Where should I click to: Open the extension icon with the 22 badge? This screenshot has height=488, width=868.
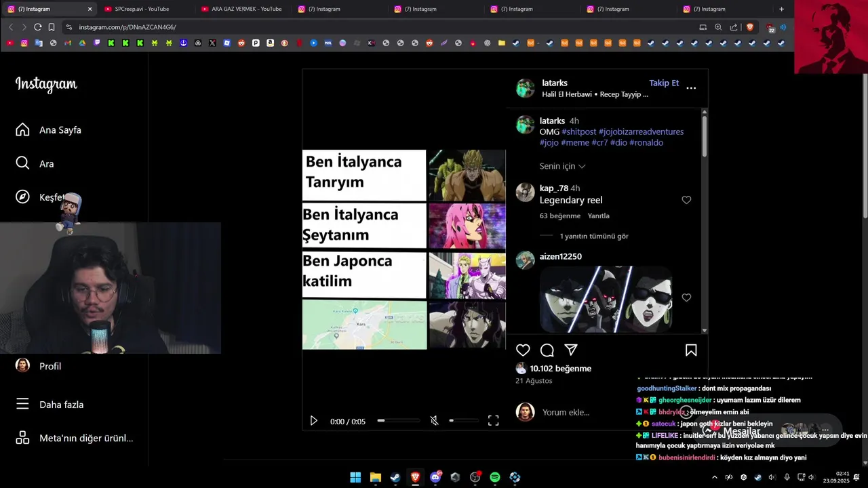coord(770,28)
